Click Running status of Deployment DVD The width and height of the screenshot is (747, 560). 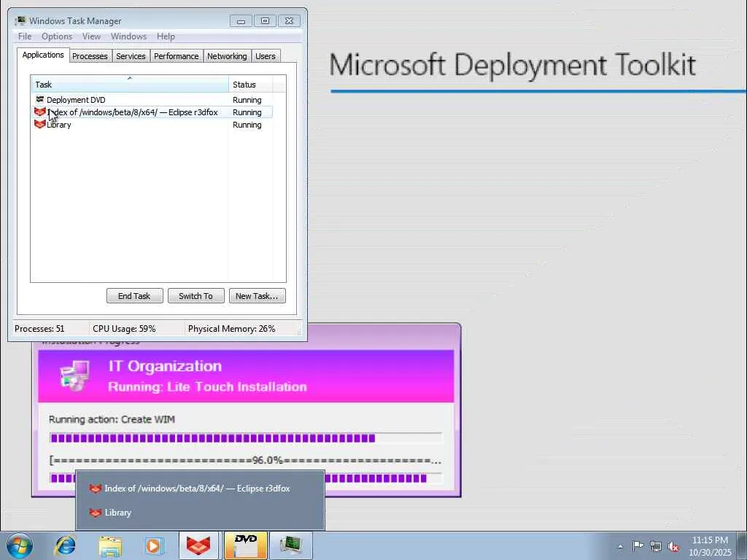(x=247, y=100)
